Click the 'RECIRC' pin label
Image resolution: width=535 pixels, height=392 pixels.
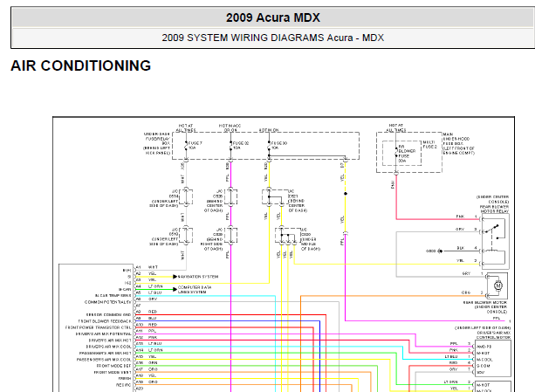(124, 385)
